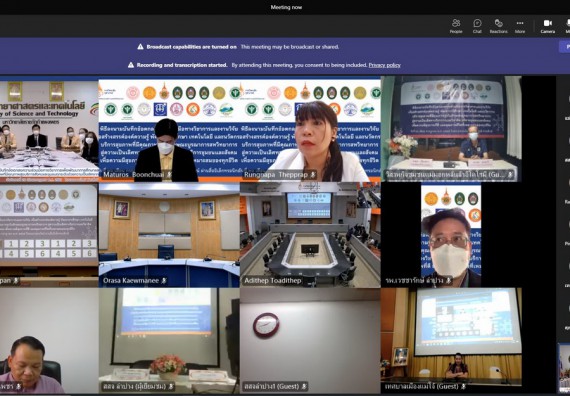The width and height of the screenshot is (570, 396).
Task: Click mic icon on yellow-curtain tile name
Action: click(x=463, y=386)
